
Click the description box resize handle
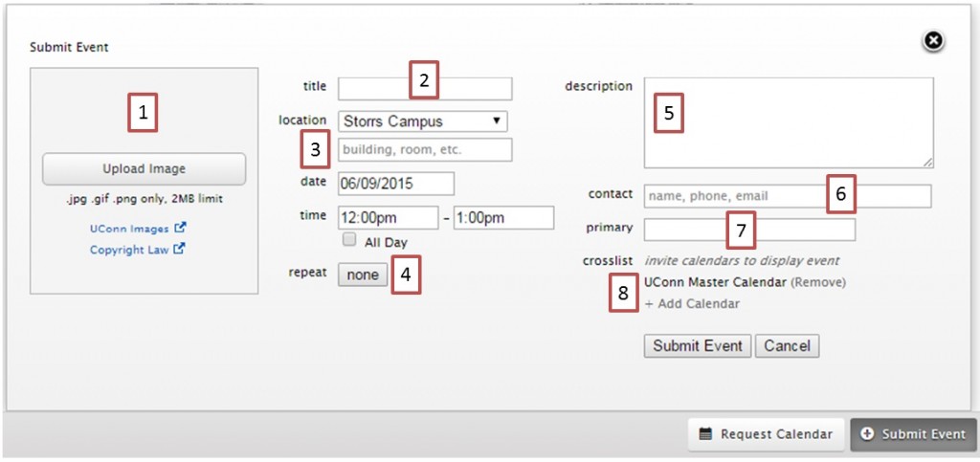[x=928, y=163]
